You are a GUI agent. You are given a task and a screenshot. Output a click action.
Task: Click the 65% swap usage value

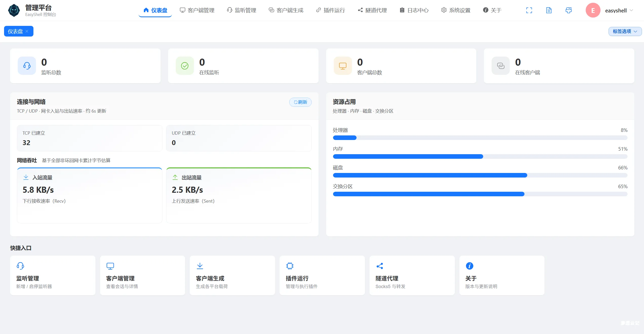pos(623,186)
